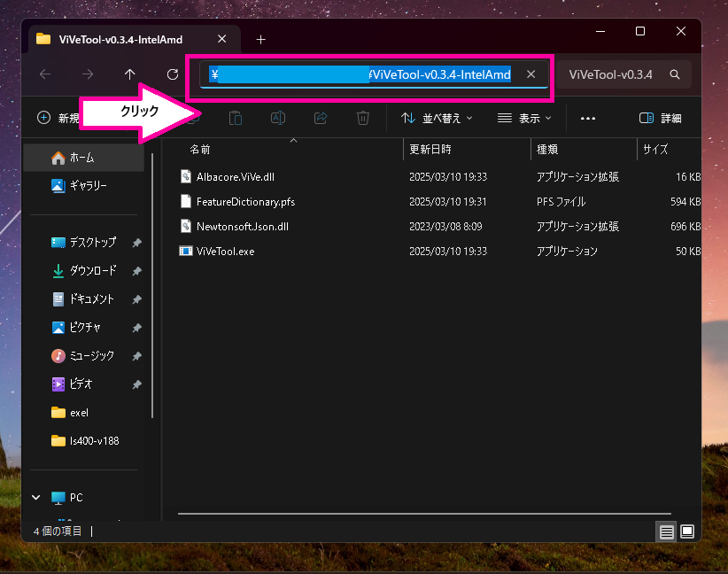Select the Albacore.ViVe.dll file

[x=236, y=177]
